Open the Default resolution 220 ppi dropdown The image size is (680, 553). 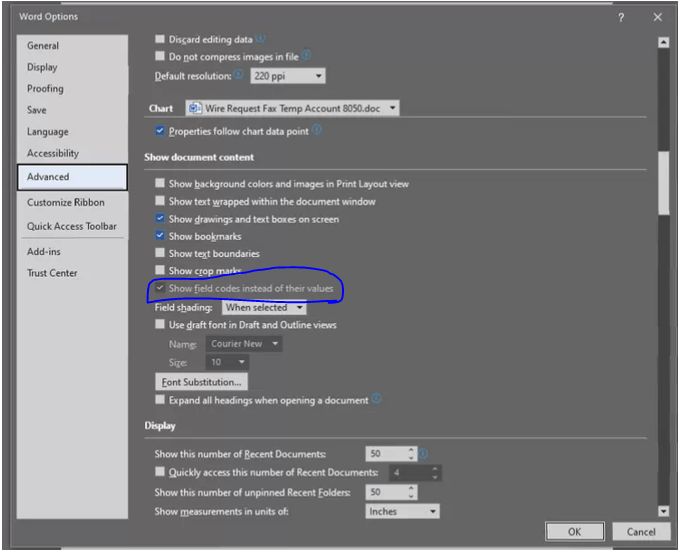pos(288,76)
